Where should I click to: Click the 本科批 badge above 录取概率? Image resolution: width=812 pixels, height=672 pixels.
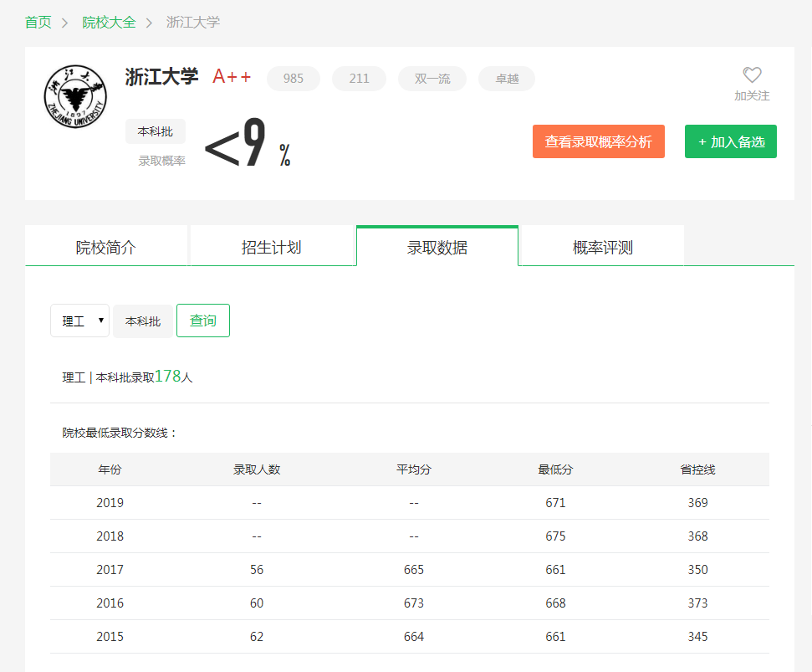(x=156, y=131)
